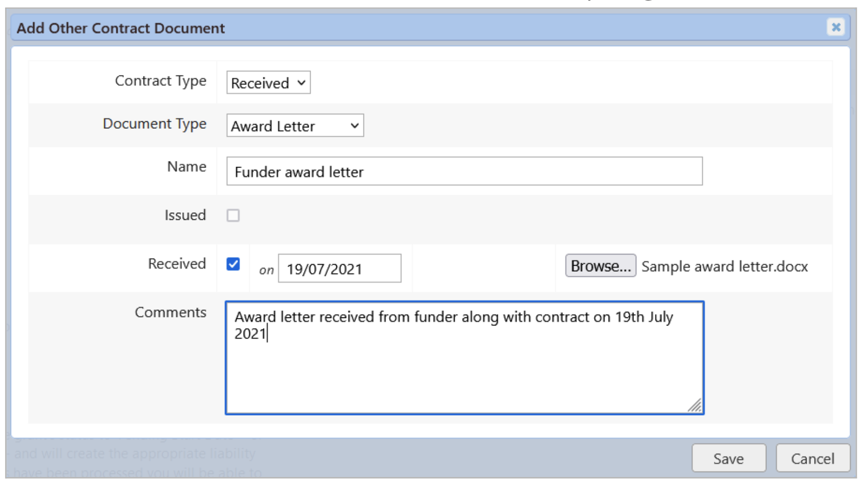Grab the Comments box resize handle
The height and width of the screenshot is (490, 868).
click(x=695, y=405)
